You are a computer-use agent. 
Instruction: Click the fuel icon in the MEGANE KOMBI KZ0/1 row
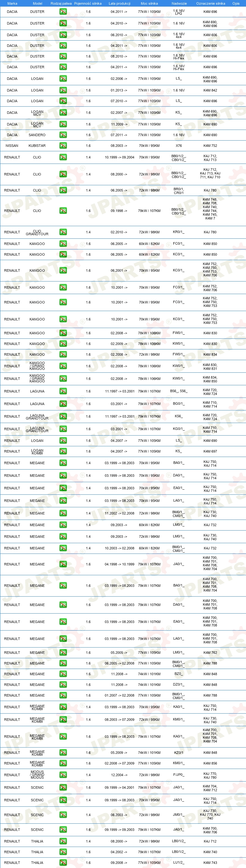point(63,753)
